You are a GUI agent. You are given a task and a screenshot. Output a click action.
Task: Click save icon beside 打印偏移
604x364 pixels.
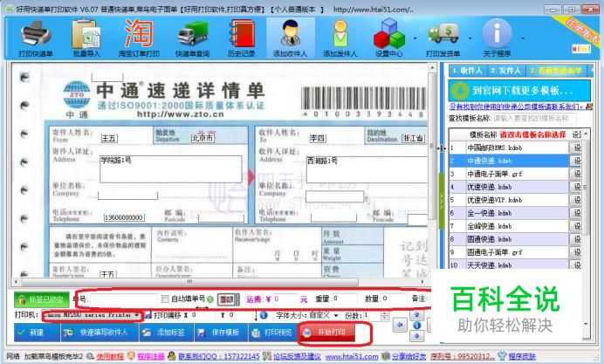tap(148, 315)
